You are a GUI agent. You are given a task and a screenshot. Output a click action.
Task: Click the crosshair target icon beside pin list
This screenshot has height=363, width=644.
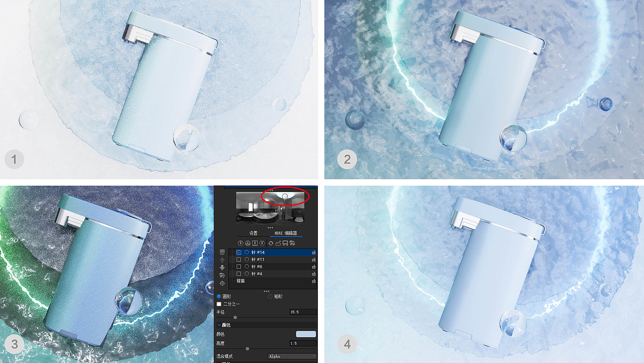tap(222, 283)
